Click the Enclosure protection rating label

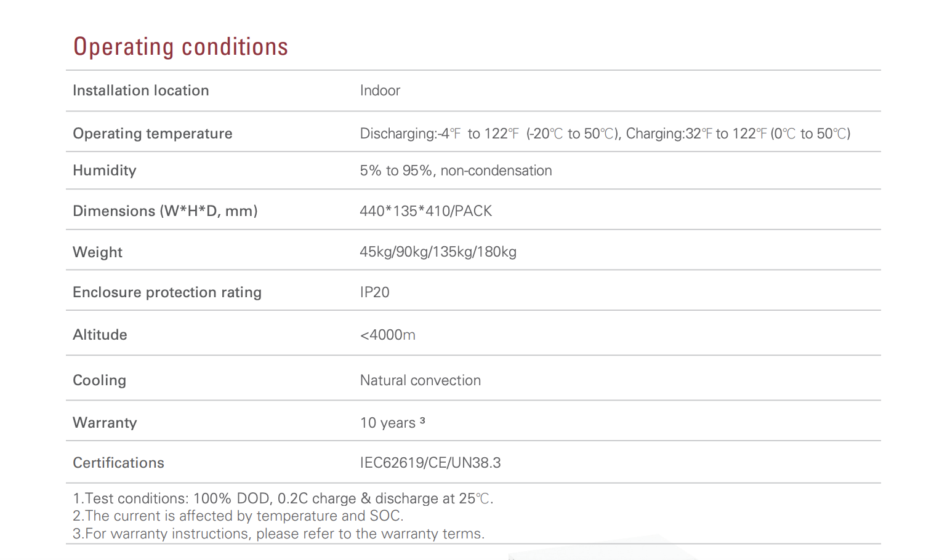click(x=167, y=292)
